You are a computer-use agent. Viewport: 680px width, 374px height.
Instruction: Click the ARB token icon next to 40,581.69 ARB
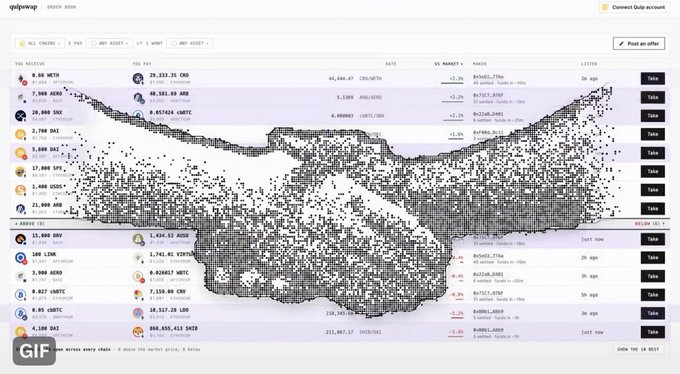(138, 97)
